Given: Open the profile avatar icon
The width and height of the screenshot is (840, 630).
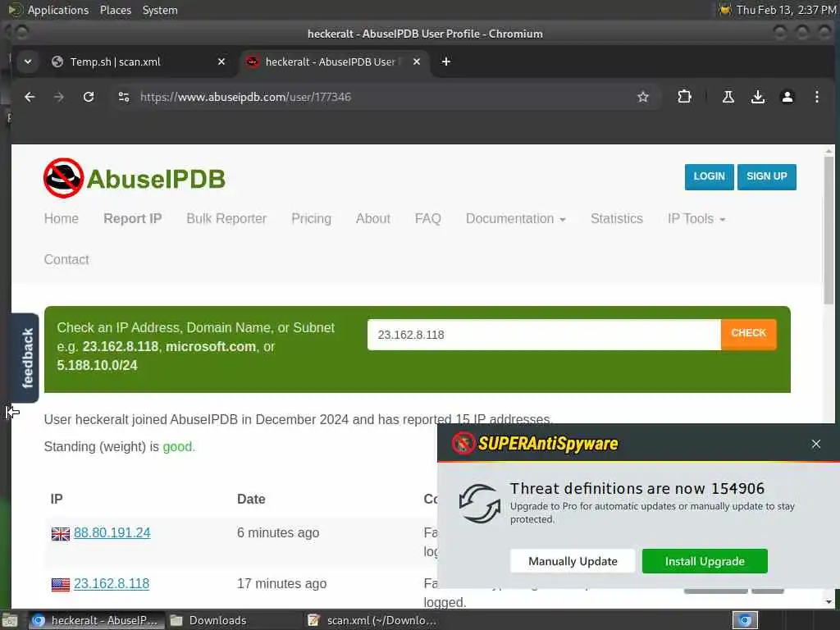Looking at the screenshot, I should coord(787,97).
